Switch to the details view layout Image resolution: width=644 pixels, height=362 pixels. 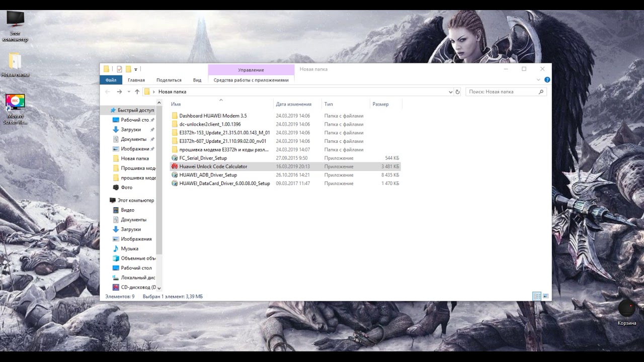click(537, 296)
